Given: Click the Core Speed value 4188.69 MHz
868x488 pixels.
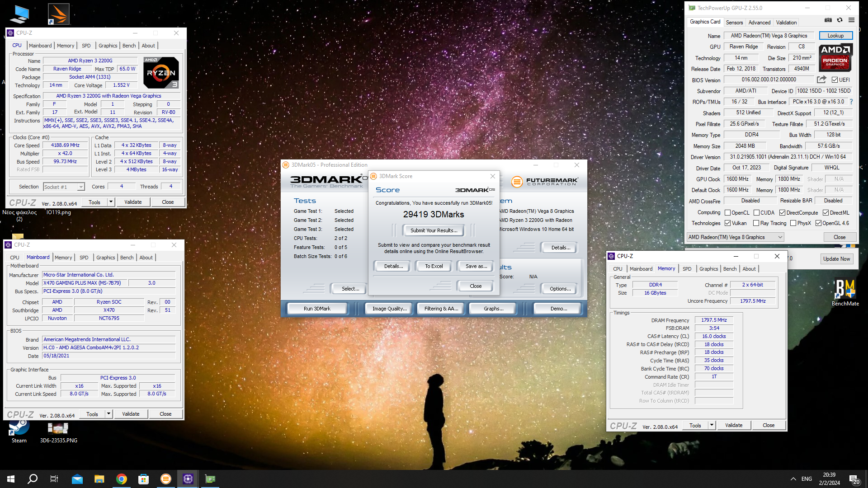Looking at the screenshot, I should [x=65, y=145].
